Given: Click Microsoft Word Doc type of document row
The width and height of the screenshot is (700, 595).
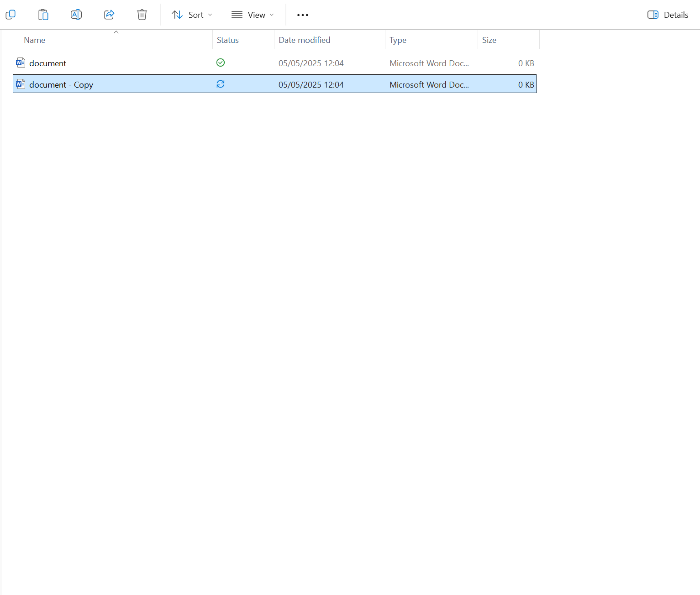Looking at the screenshot, I should (x=429, y=63).
